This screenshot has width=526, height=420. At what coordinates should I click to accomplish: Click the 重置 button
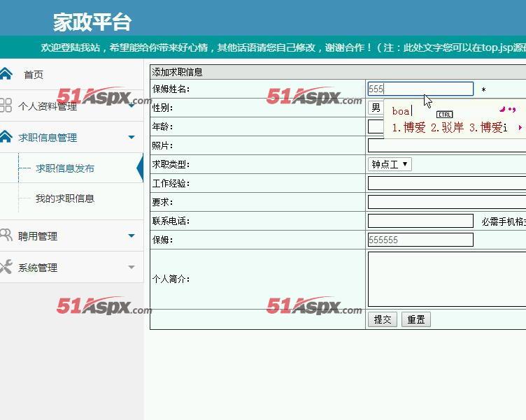click(x=416, y=319)
